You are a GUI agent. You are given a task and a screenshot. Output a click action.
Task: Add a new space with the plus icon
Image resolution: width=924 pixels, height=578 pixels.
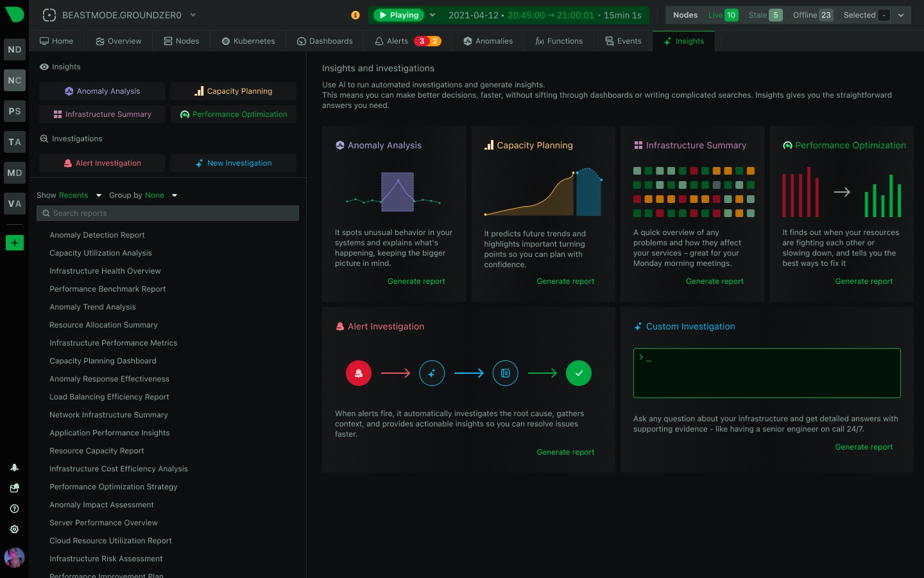14,243
